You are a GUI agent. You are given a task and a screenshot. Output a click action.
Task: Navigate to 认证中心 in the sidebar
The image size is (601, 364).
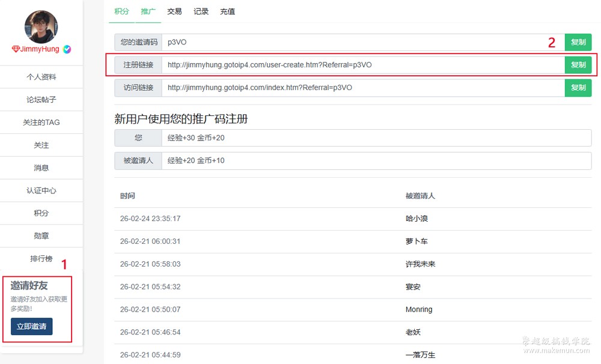coord(41,190)
